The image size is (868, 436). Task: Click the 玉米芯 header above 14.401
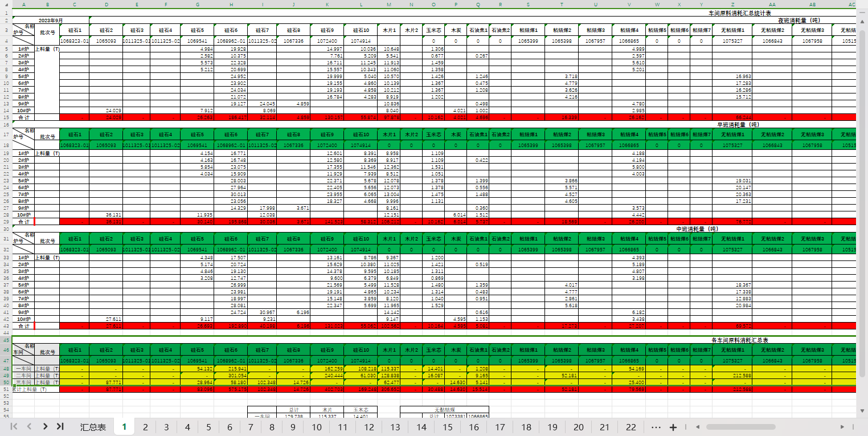pos(361,410)
